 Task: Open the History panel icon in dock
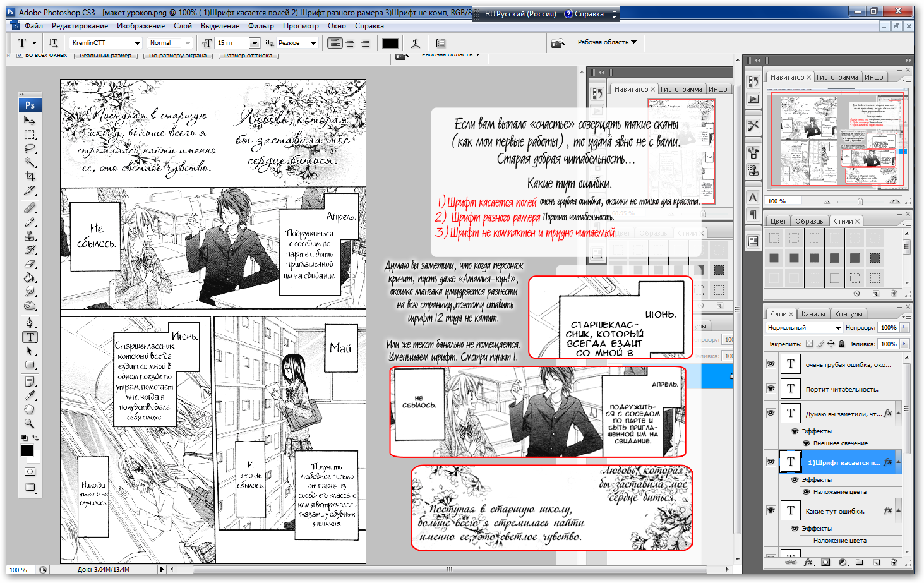coord(753,81)
